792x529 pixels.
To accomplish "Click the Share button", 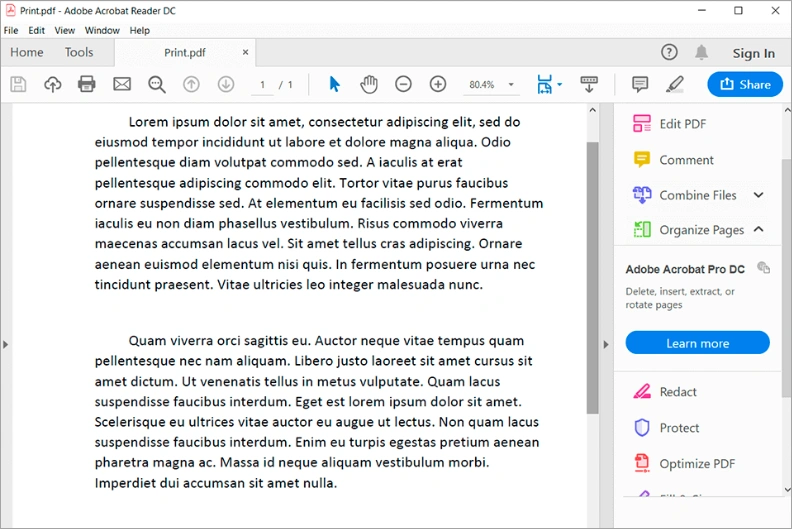I will click(745, 84).
